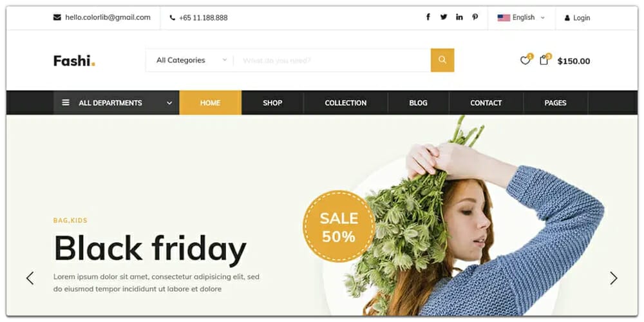Click the orange search magnifier button
Screen dimensions: 644x322
tap(442, 60)
